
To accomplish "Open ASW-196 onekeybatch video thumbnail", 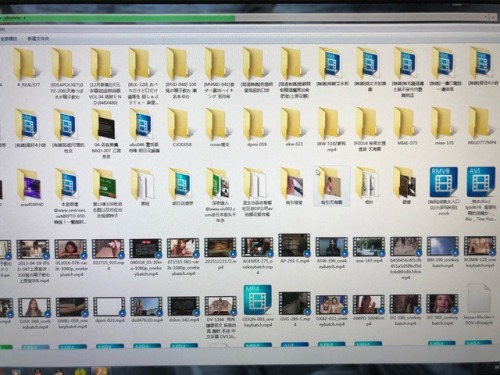I will (332, 247).
